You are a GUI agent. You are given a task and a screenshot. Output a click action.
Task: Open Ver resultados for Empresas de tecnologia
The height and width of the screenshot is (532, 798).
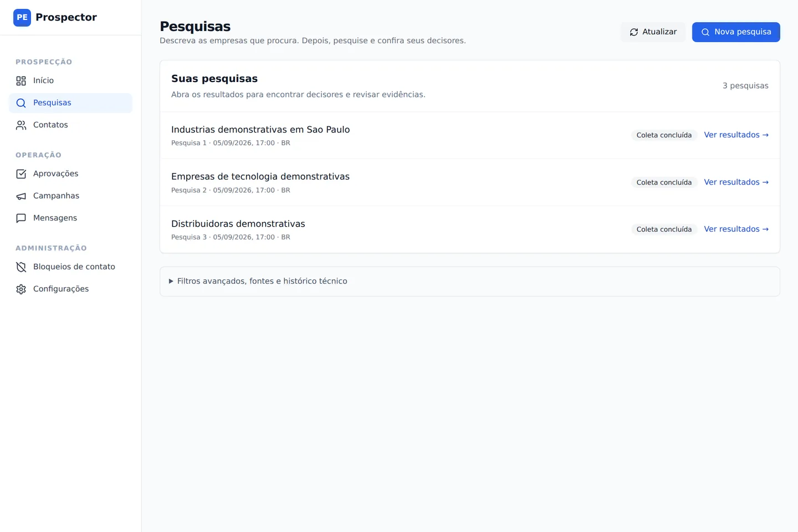point(736,182)
